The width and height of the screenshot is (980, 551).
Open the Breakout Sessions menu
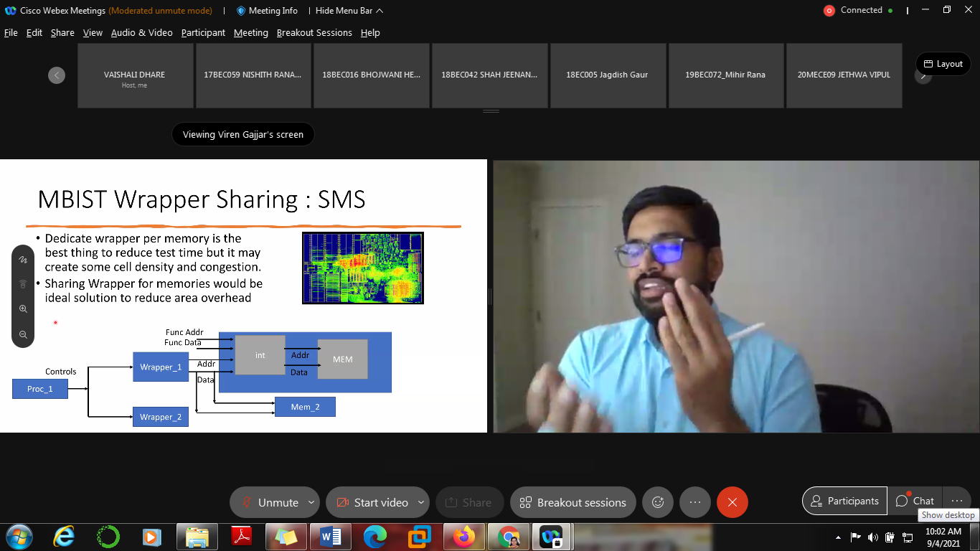(314, 33)
